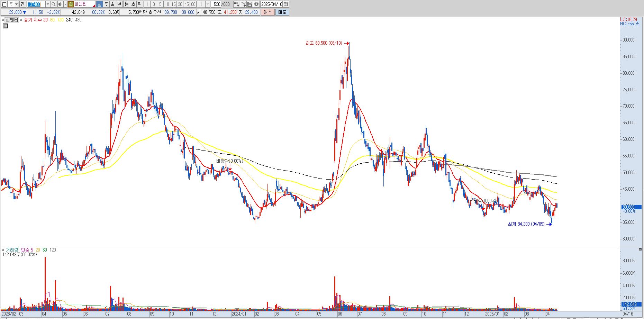The image size is (644, 319).
Task: Switch chart to 월 (monthly) period
Action: tap(113, 4)
